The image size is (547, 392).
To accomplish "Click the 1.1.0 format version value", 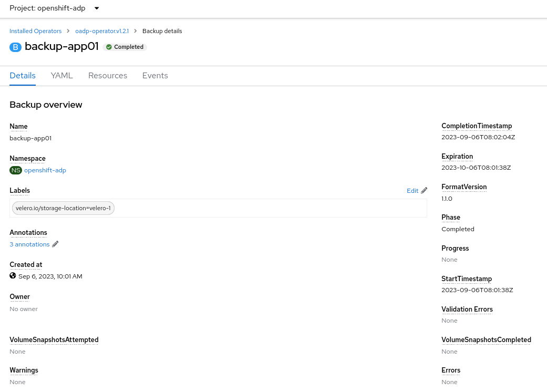I will (447, 199).
